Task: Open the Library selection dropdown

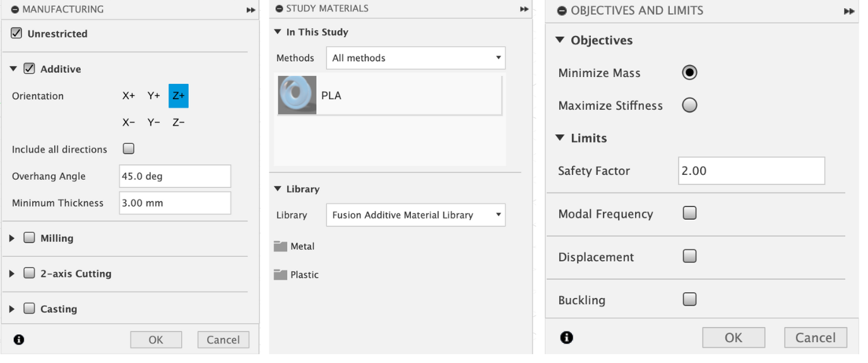Action: click(x=415, y=215)
